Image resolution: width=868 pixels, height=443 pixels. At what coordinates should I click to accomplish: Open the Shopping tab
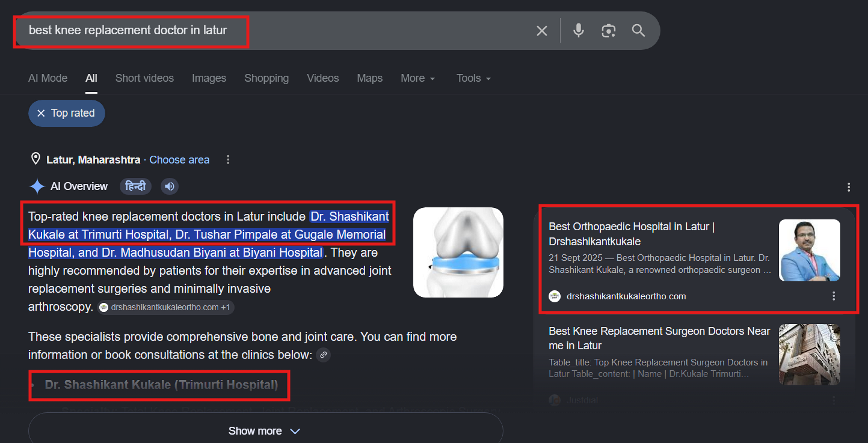click(266, 78)
